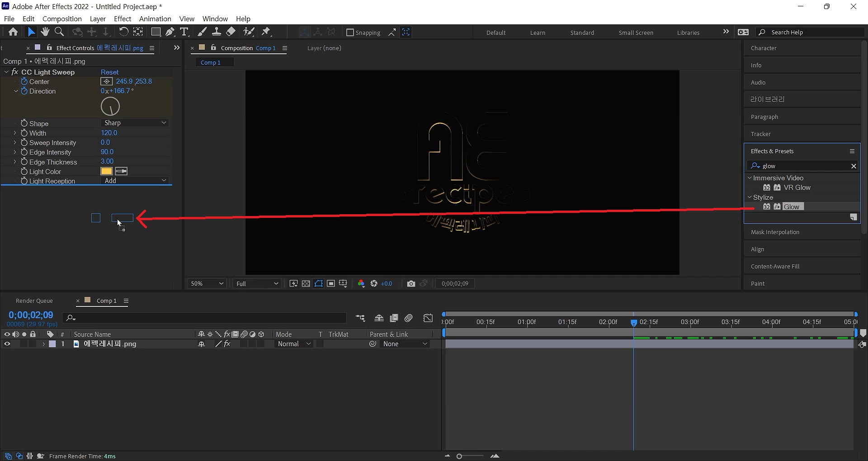Open the Effect menu
The image size is (868, 461).
pos(122,19)
